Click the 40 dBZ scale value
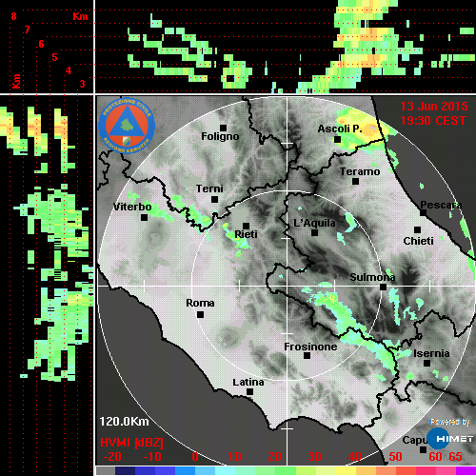 pos(354,457)
